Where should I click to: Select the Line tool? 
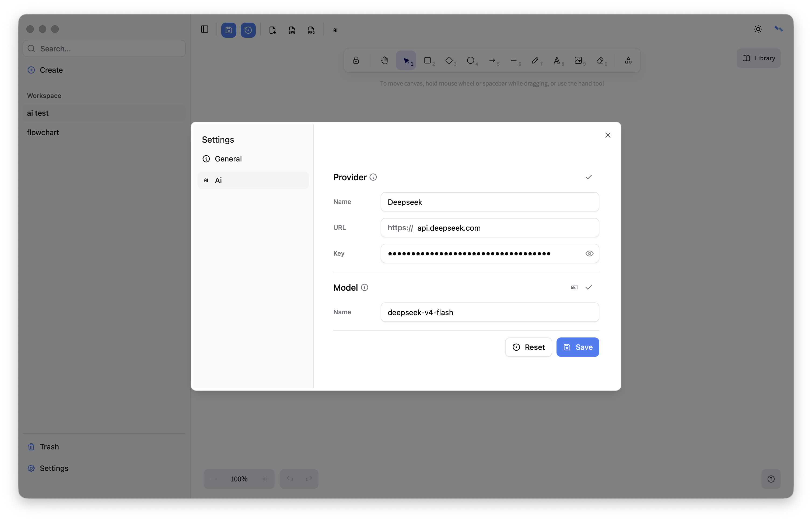(514, 61)
